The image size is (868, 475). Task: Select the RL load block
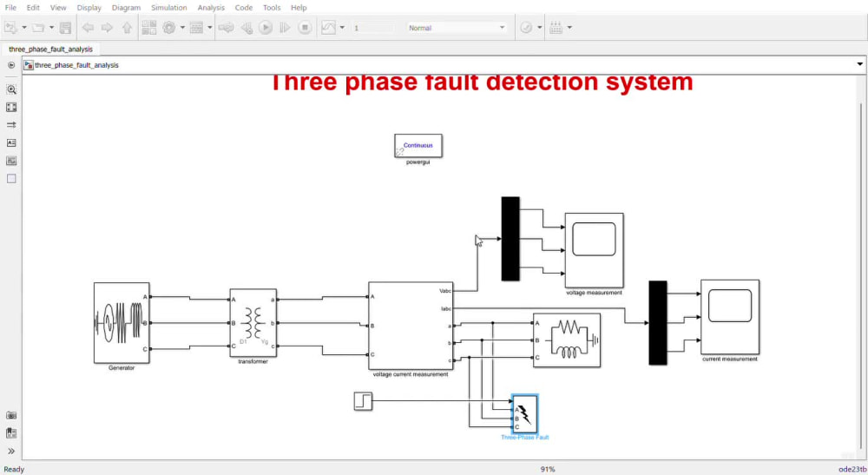coord(566,340)
